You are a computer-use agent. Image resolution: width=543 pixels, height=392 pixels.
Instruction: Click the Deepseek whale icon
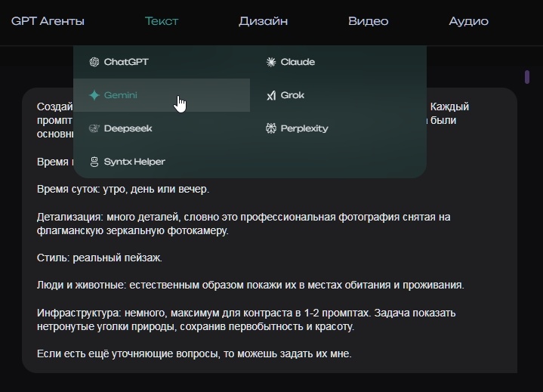coord(94,128)
